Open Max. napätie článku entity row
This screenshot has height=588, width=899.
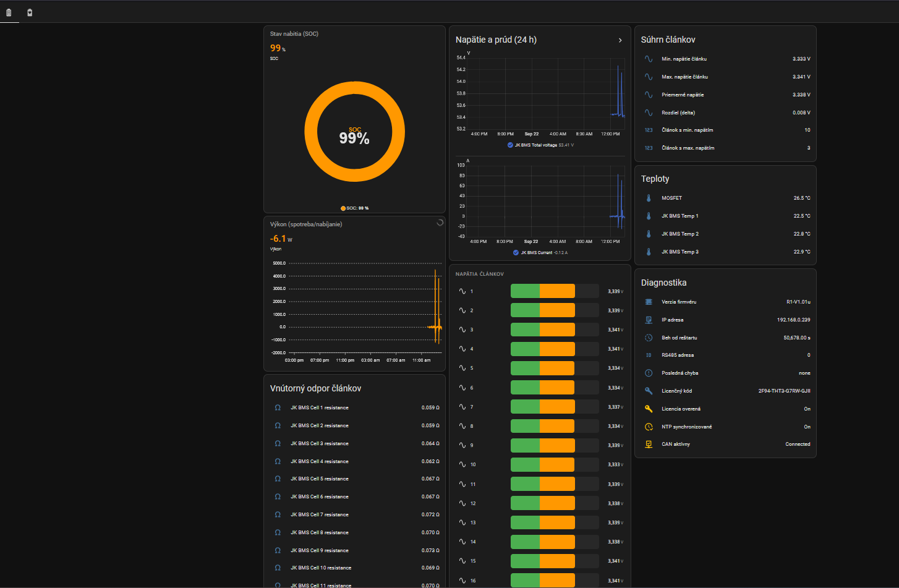coord(726,77)
